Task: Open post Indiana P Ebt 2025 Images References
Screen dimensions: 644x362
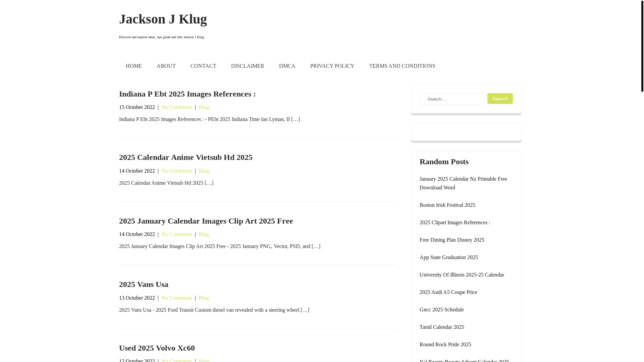Action: (187, 94)
